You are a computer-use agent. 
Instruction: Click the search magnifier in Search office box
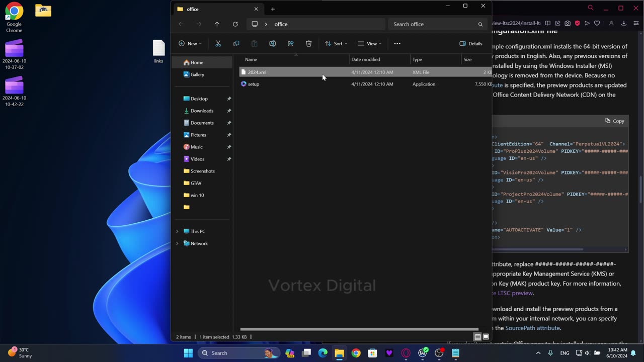(x=480, y=24)
